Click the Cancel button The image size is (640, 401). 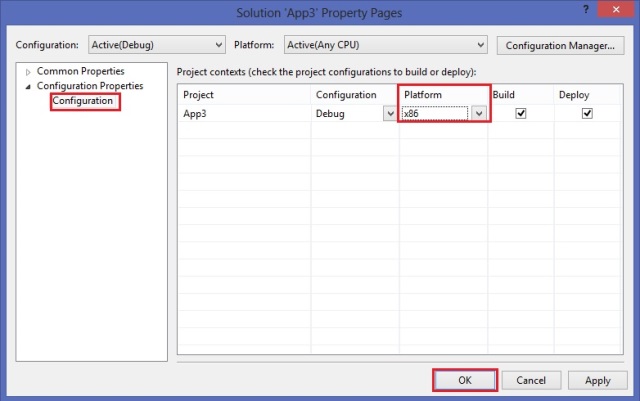531,380
